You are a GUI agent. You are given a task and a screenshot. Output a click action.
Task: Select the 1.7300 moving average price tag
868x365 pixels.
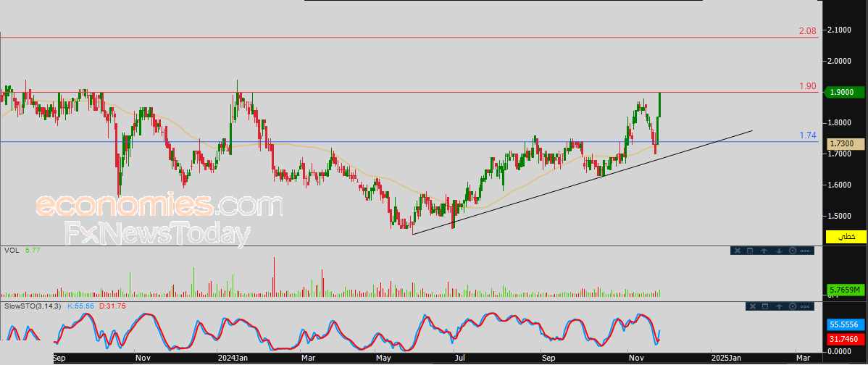click(x=846, y=143)
